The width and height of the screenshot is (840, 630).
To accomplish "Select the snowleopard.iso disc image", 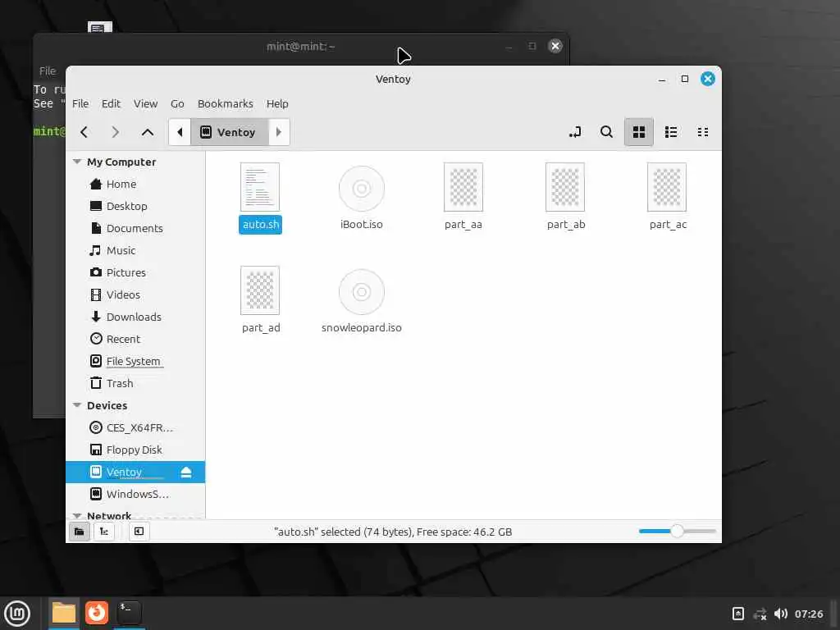I will (x=362, y=300).
